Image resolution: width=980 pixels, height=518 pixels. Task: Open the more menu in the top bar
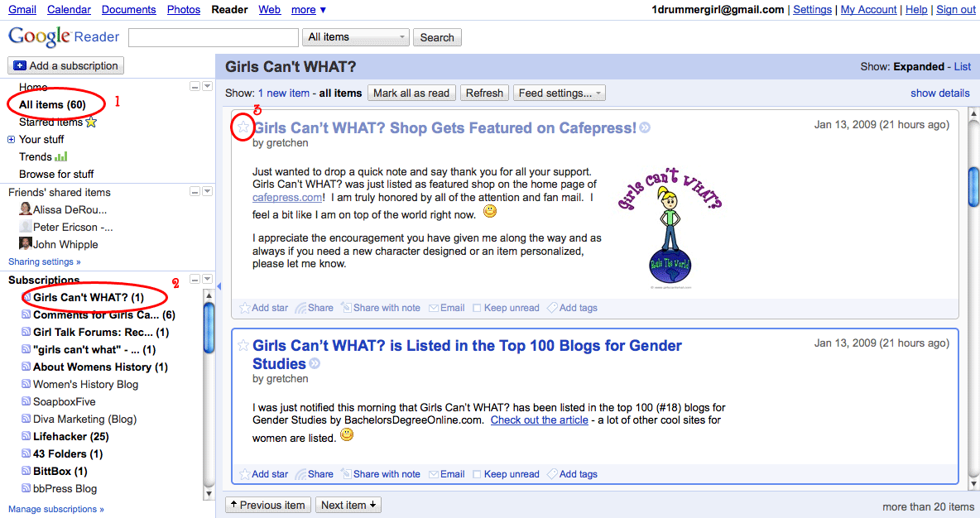coord(309,9)
